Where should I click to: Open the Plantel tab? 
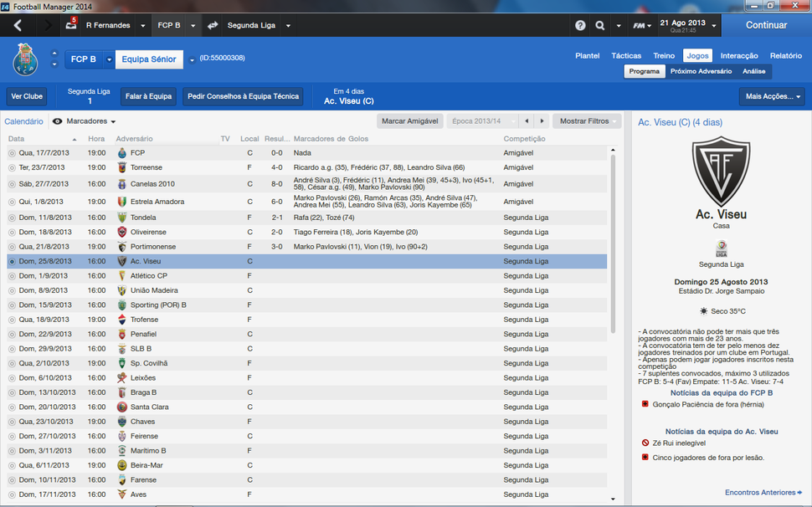(x=588, y=56)
